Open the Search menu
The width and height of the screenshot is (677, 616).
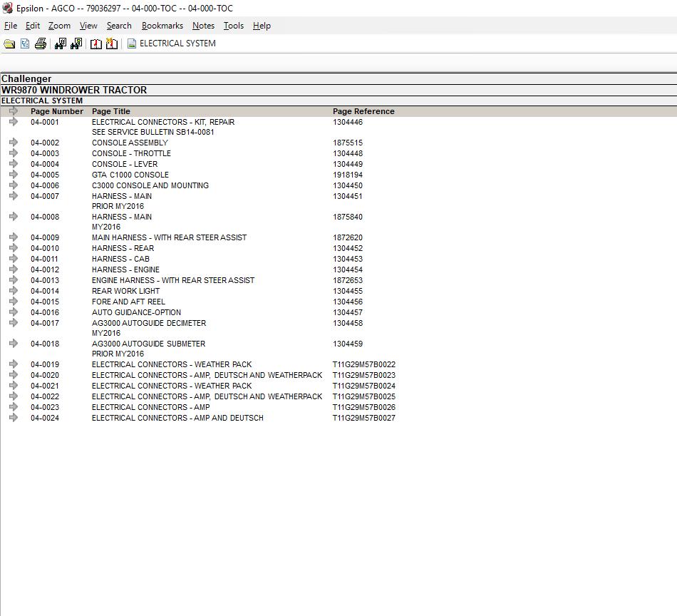[119, 26]
